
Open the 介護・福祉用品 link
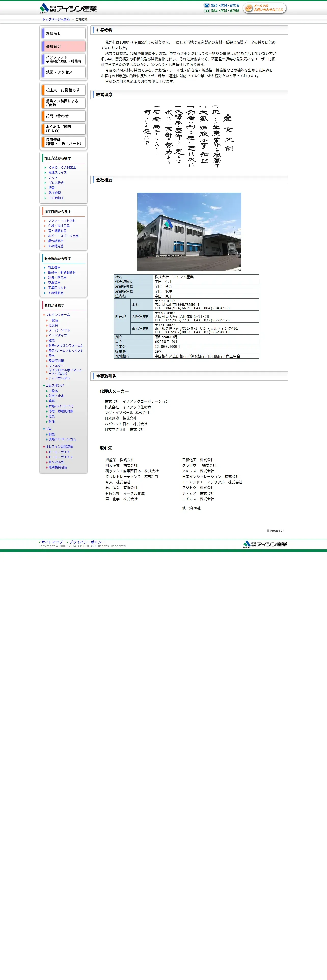coord(59,226)
